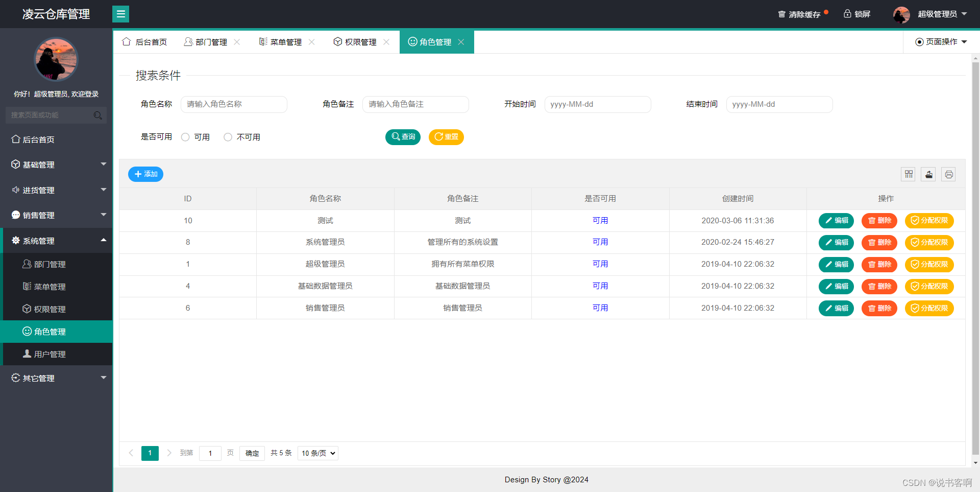Close the 角色管理 tab
980x492 pixels.
461,42
